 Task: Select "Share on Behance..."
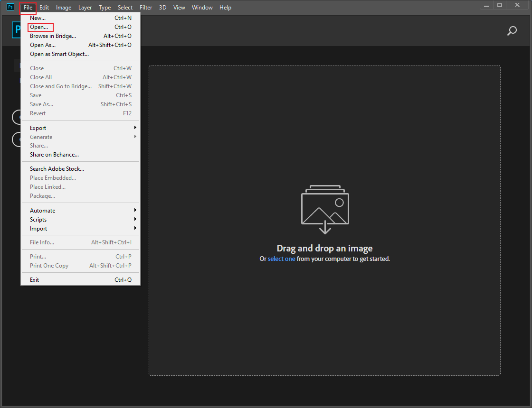pyautogui.click(x=54, y=154)
